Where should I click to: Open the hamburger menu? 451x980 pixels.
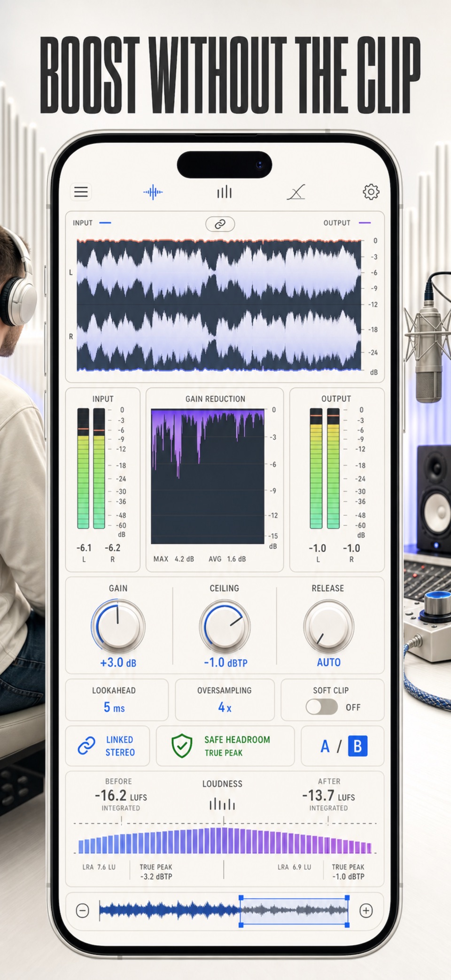81,192
